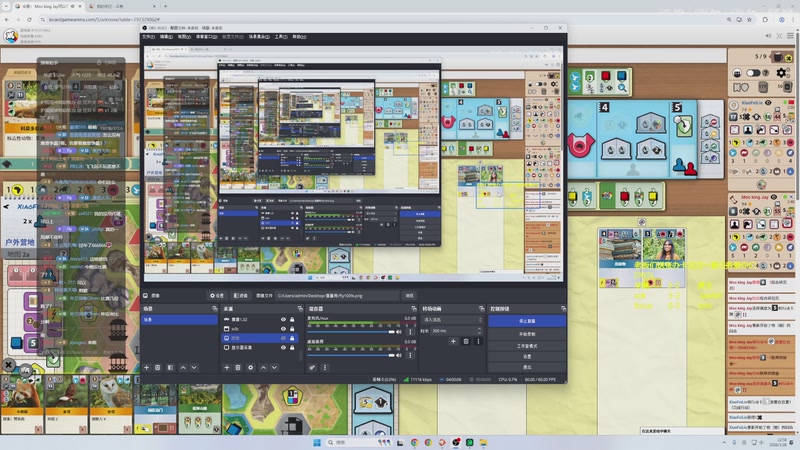
Task: Flip the game panel toggle switch
Action: coord(753,73)
